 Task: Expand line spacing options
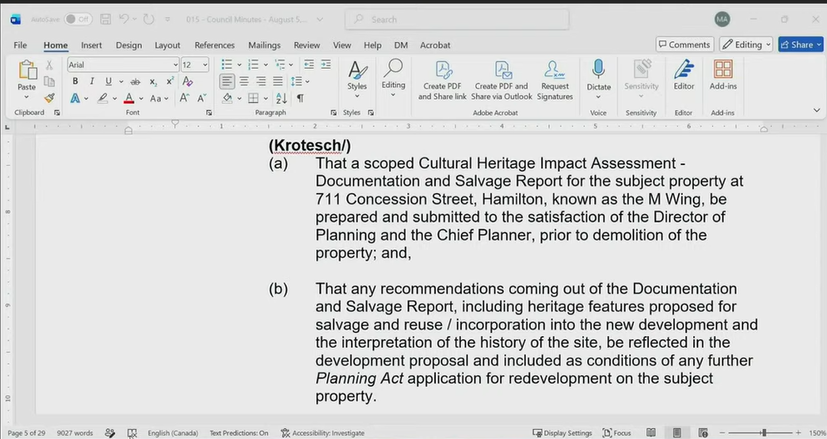click(x=307, y=82)
